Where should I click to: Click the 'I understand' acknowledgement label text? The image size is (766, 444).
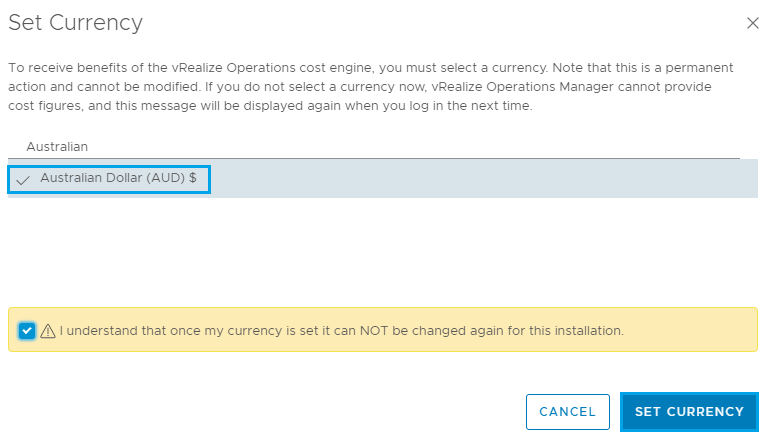pyautogui.click(x=340, y=330)
